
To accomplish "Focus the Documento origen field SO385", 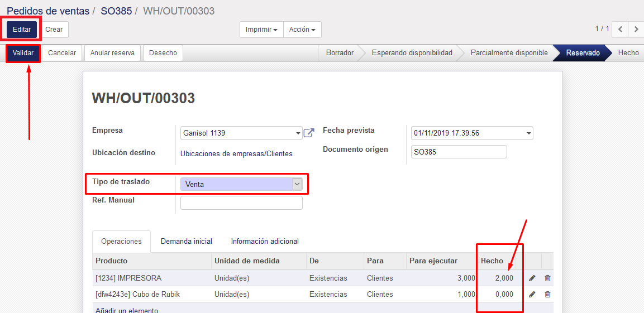I will [459, 151].
